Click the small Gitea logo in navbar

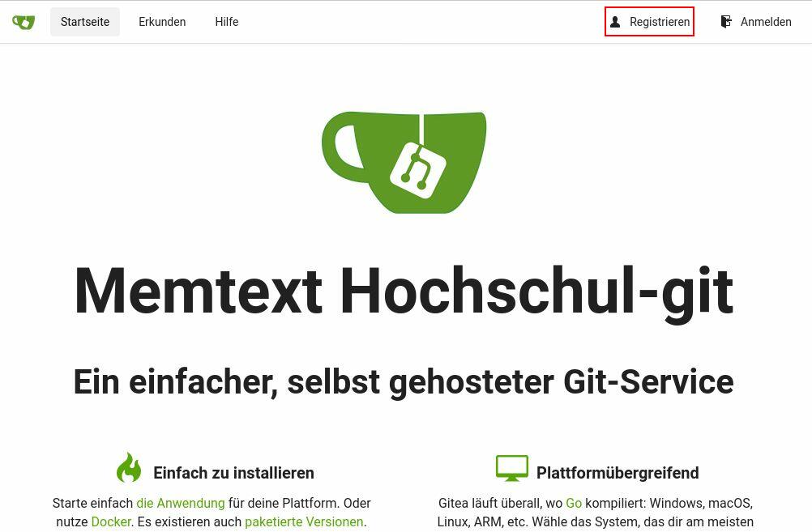click(24, 22)
